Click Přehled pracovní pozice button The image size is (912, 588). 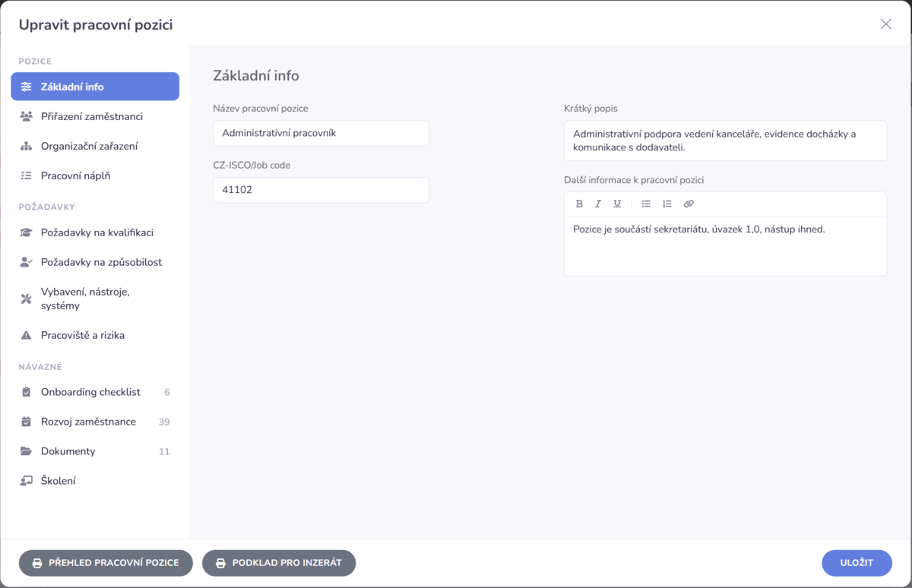tap(106, 563)
